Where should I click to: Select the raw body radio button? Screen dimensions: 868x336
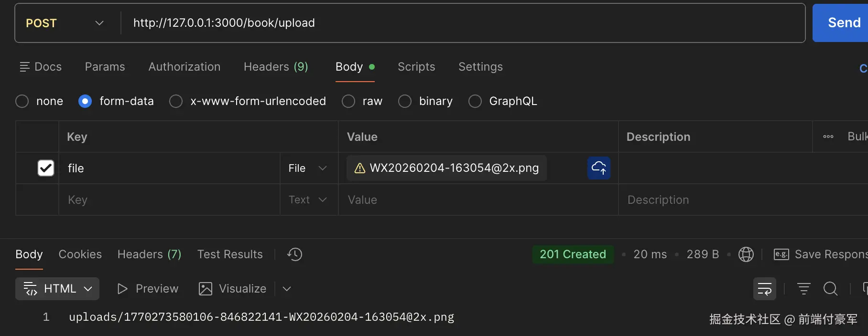348,101
